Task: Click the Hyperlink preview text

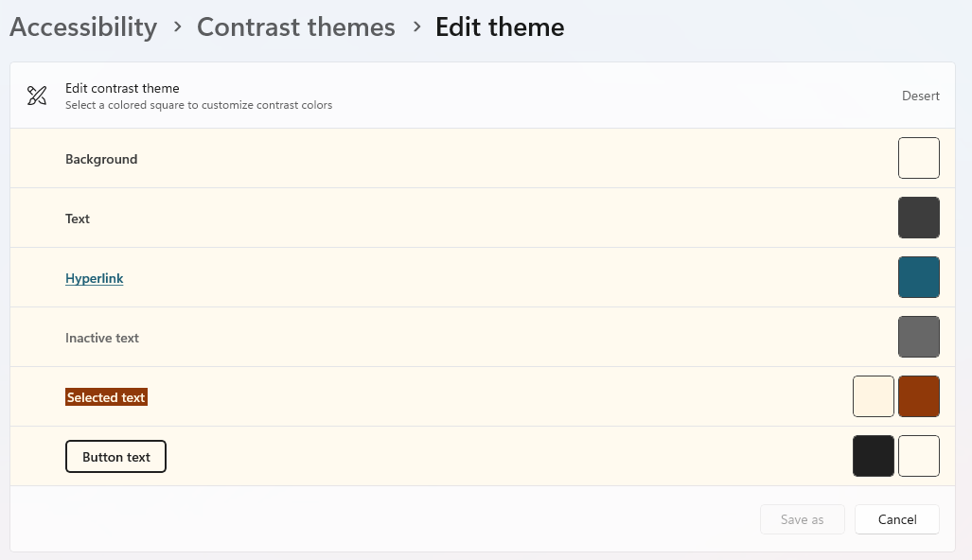Action: coord(95,278)
